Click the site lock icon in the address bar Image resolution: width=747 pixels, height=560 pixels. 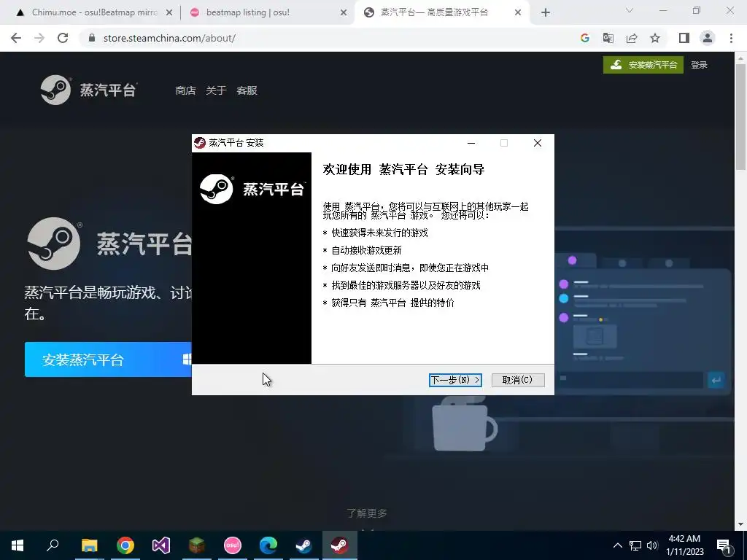[92, 38]
